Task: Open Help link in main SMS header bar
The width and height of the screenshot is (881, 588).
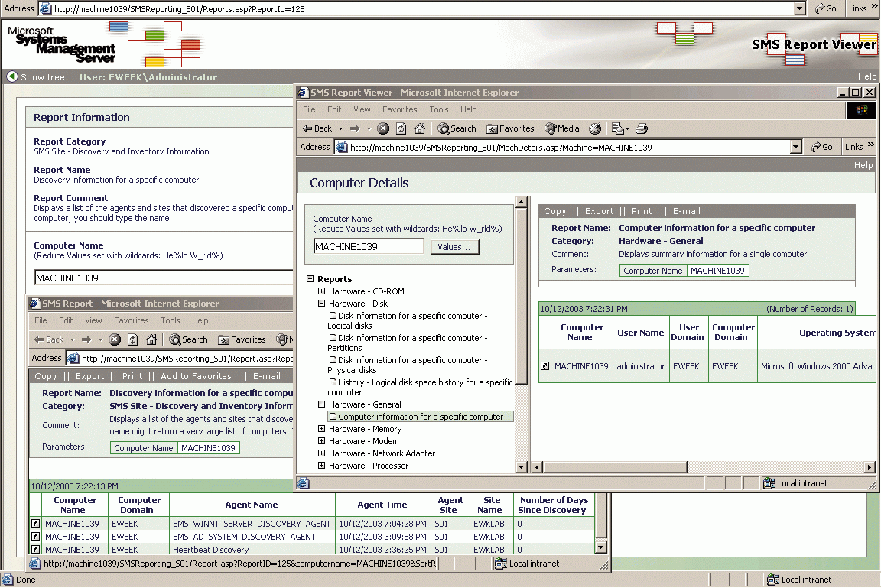Action: point(867,76)
